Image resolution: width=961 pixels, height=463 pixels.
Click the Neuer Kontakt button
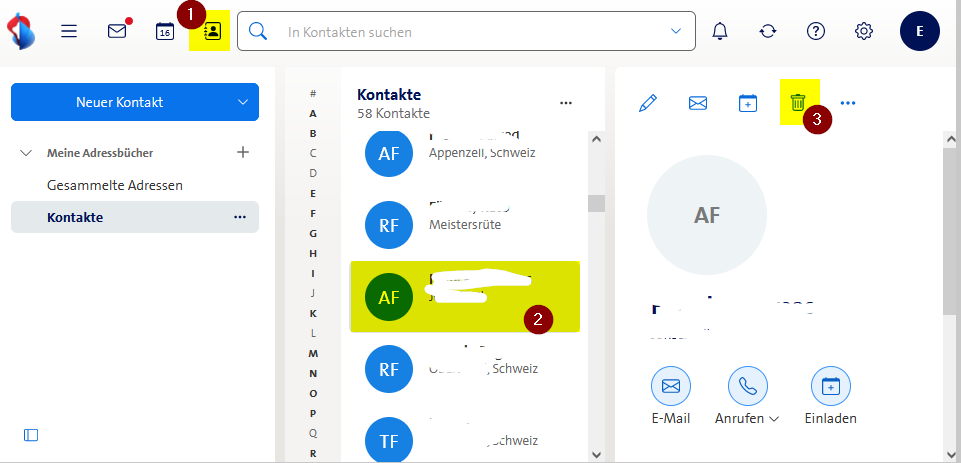point(119,102)
